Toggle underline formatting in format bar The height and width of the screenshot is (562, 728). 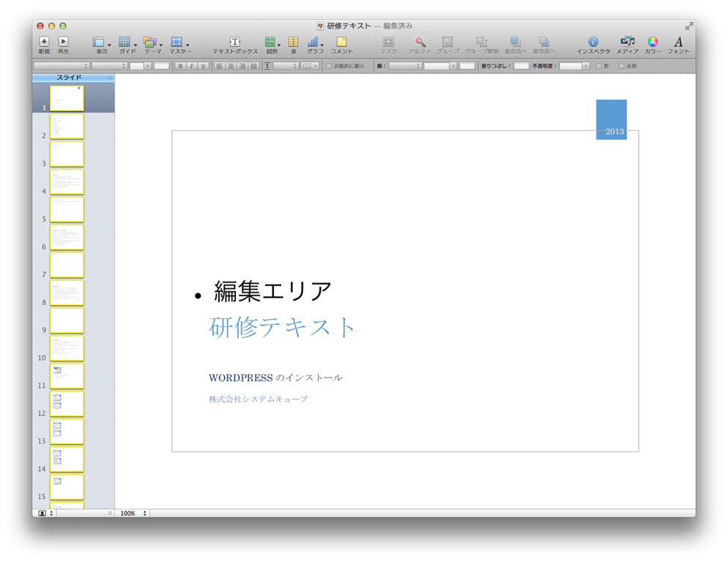(203, 67)
